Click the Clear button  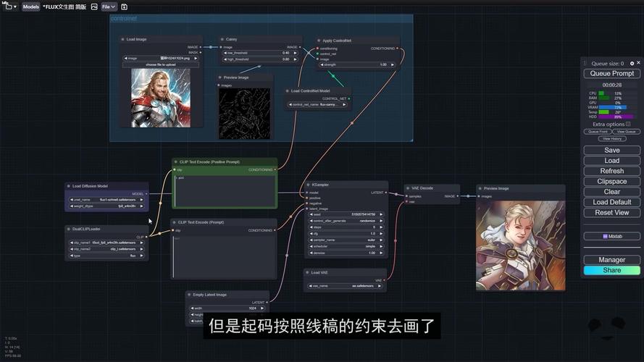[x=611, y=192]
